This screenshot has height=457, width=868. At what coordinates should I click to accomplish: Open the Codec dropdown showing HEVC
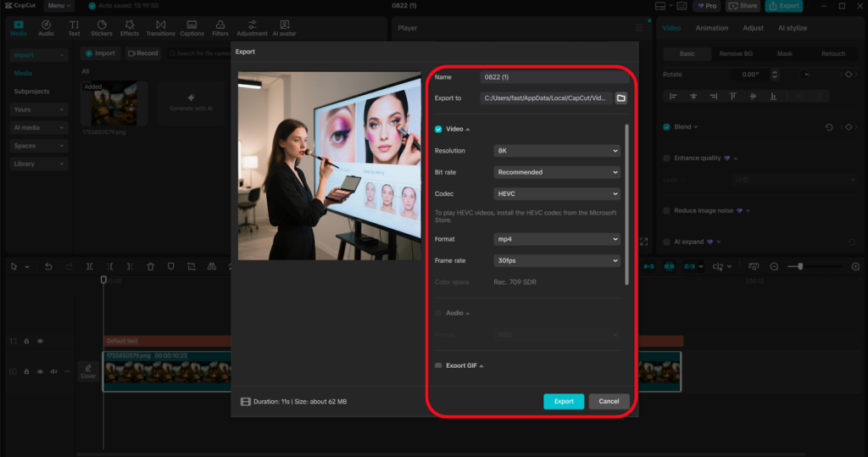point(557,194)
